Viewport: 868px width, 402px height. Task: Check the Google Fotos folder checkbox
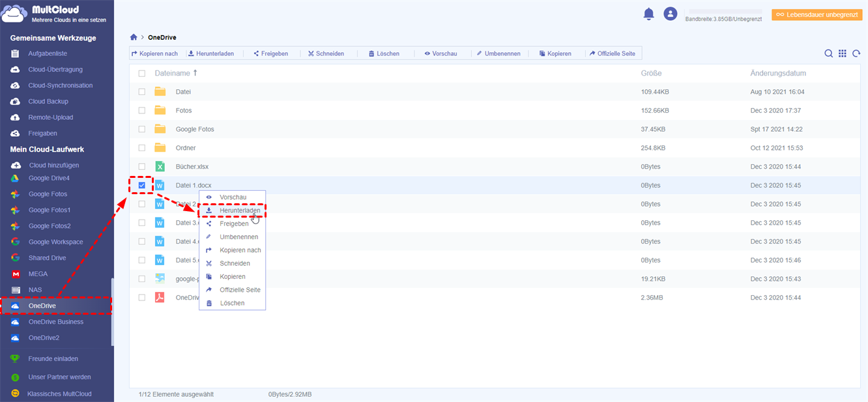pyautogui.click(x=142, y=129)
